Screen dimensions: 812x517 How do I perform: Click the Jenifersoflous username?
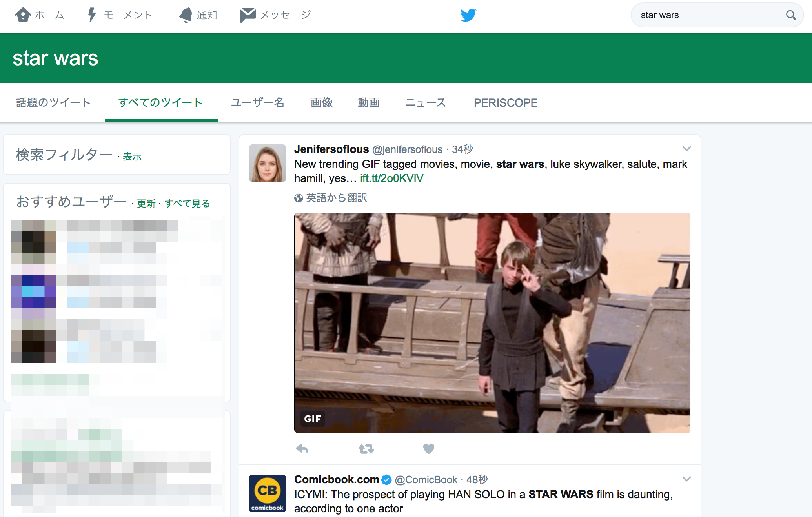click(x=331, y=149)
